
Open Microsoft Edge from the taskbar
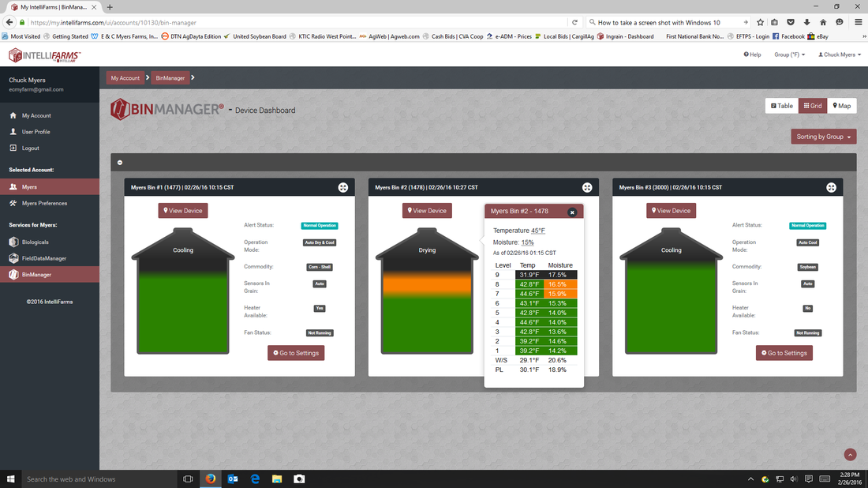coord(255,479)
